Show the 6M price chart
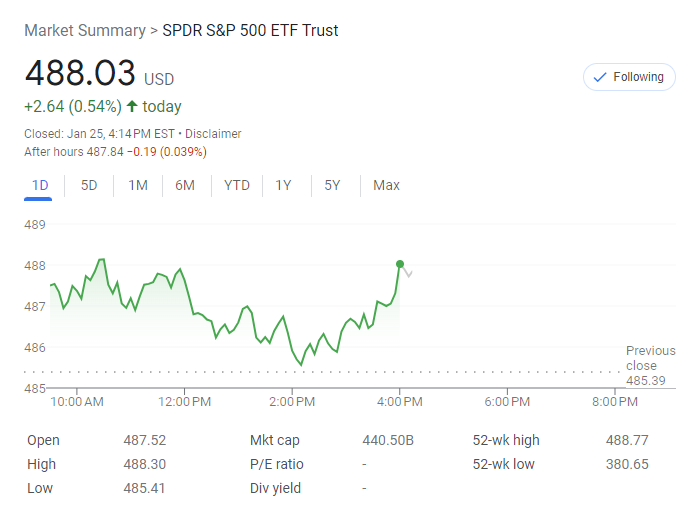Image resolution: width=689 pixels, height=510 pixels. coord(185,185)
